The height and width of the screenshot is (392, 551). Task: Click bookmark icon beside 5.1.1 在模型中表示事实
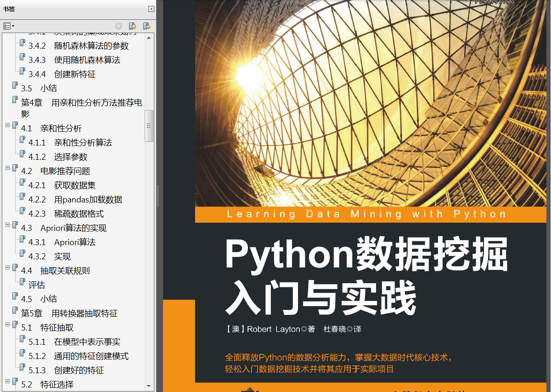point(22,339)
